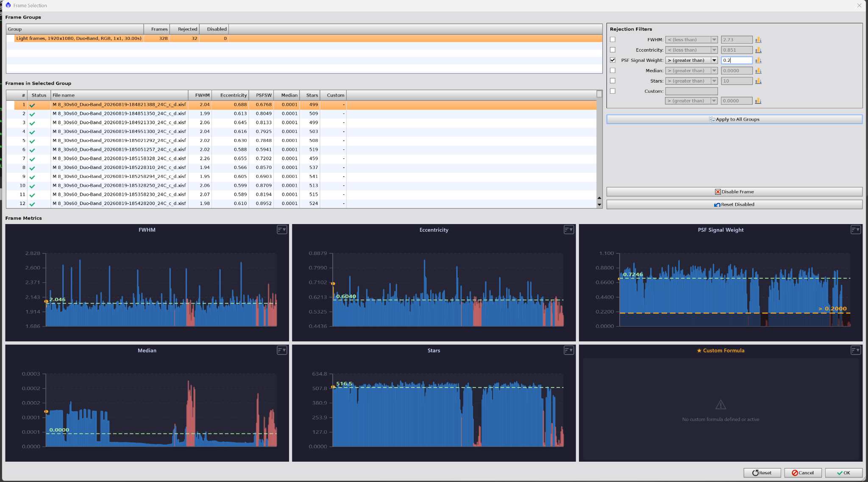Click the Custom formula input field
The image size is (868, 482).
point(691,91)
